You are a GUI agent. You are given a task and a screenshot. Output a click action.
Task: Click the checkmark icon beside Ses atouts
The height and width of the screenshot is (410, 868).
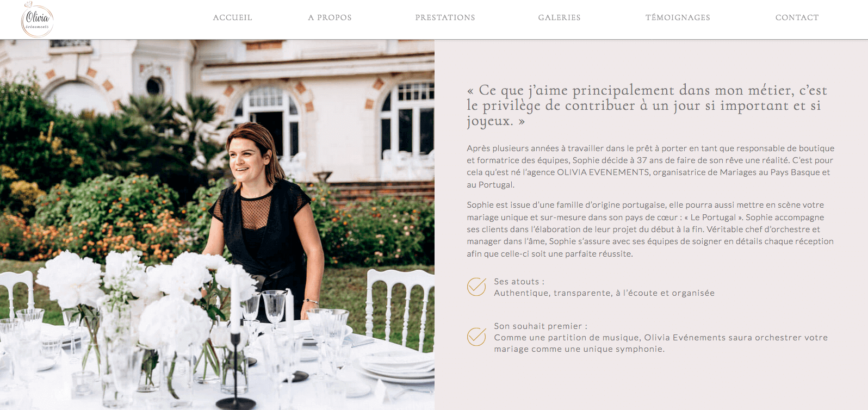point(476,287)
